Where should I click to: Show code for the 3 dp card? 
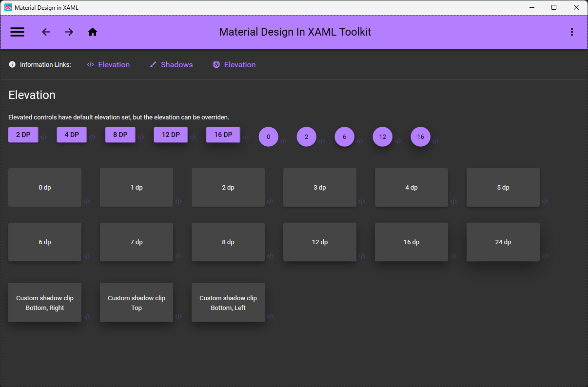click(362, 202)
